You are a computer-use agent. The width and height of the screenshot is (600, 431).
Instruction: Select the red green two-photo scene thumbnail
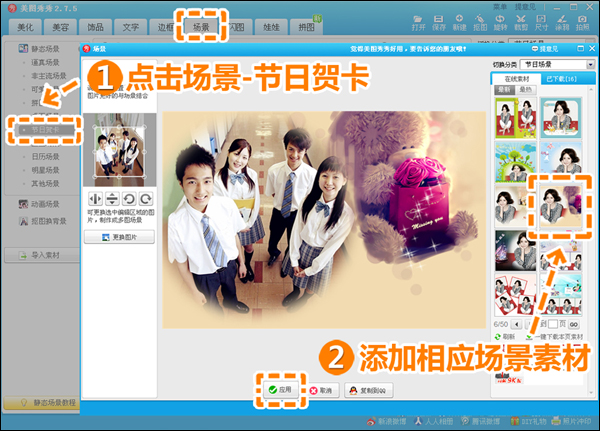pyautogui.click(x=515, y=118)
